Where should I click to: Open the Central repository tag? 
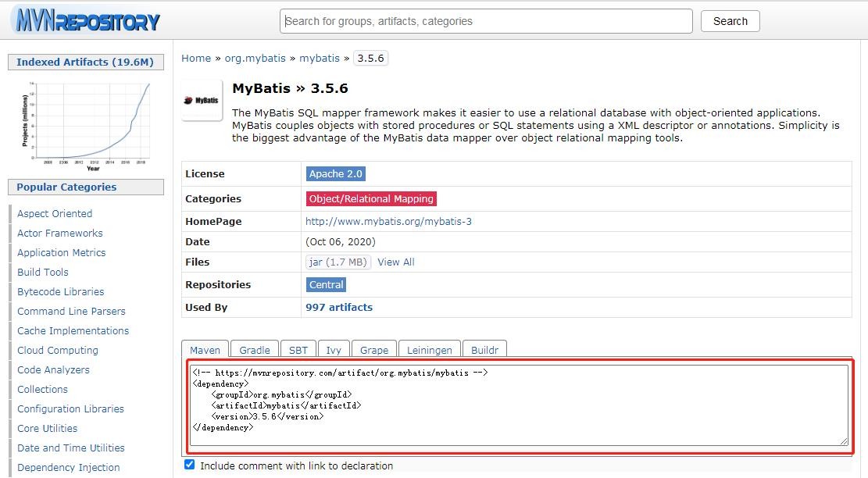point(326,285)
